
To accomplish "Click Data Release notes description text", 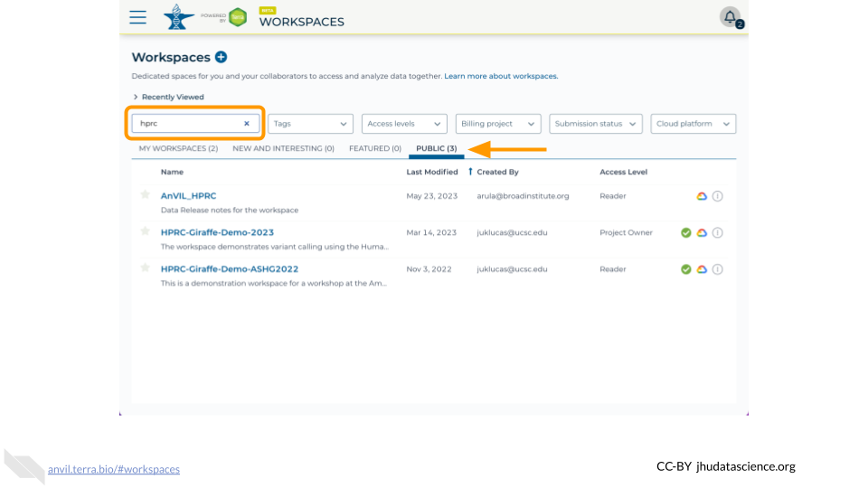I will (x=229, y=211).
